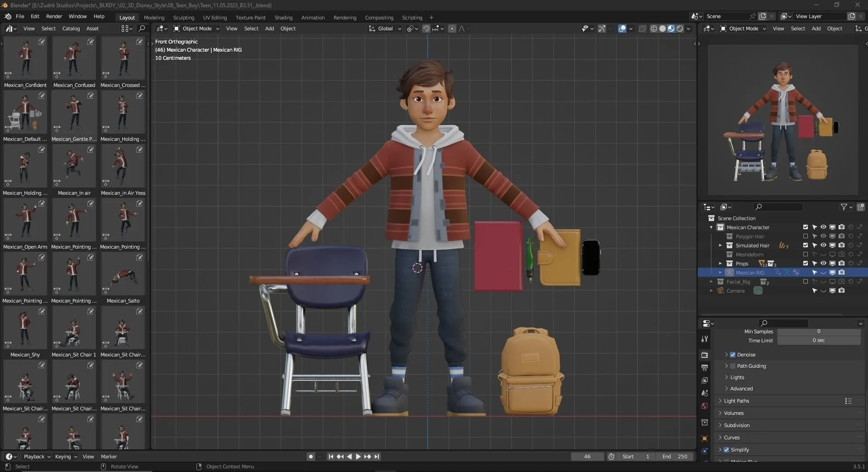The height and width of the screenshot is (472, 868).
Task: Uncheck the Simulated Hair collection checkbox
Action: 806,245
